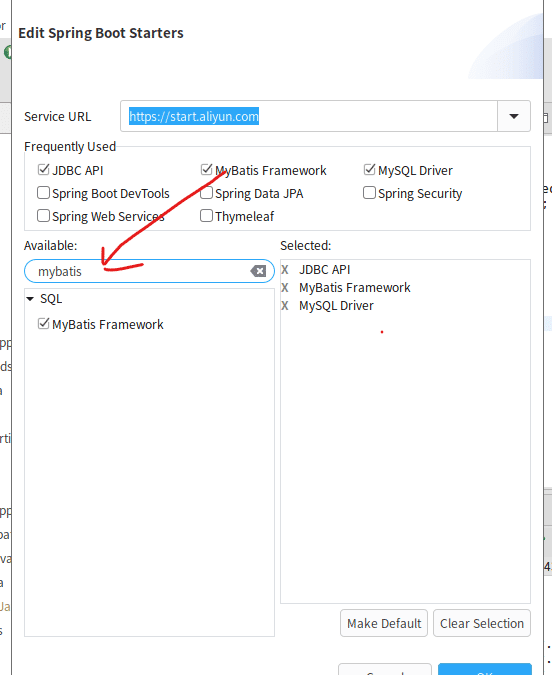Uncheck JDBC API in Frequently Used

pos(43,170)
